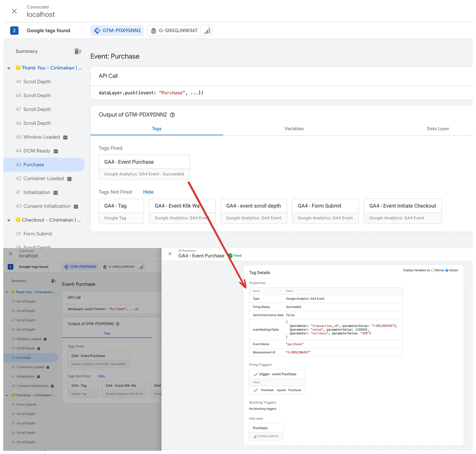Collapse the Thank You - Cinimakan page group, upper view
476x454 pixels.
pyautogui.click(x=9, y=68)
